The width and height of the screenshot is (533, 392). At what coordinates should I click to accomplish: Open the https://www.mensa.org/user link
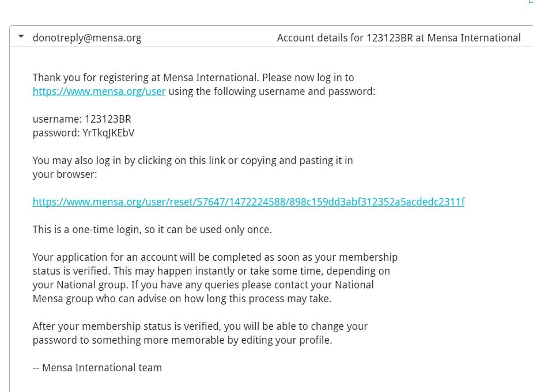coord(99,92)
